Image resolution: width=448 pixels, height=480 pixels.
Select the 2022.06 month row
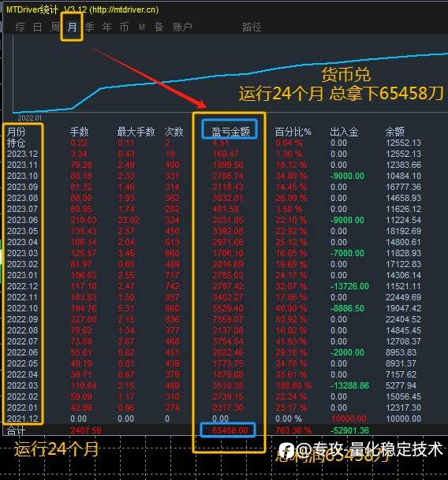[x=214, y=352]
